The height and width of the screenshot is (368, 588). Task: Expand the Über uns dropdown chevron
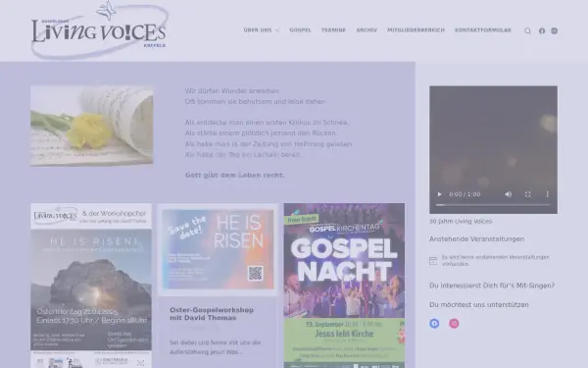coord(277,30)
